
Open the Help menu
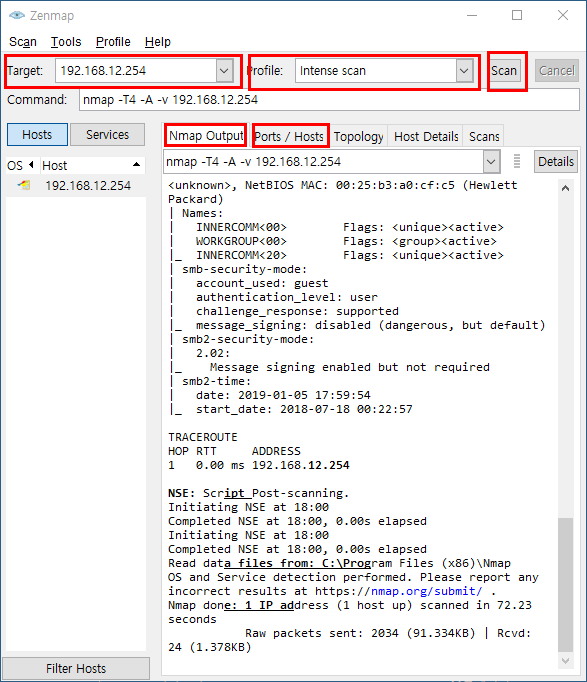[x=157, y=42]
